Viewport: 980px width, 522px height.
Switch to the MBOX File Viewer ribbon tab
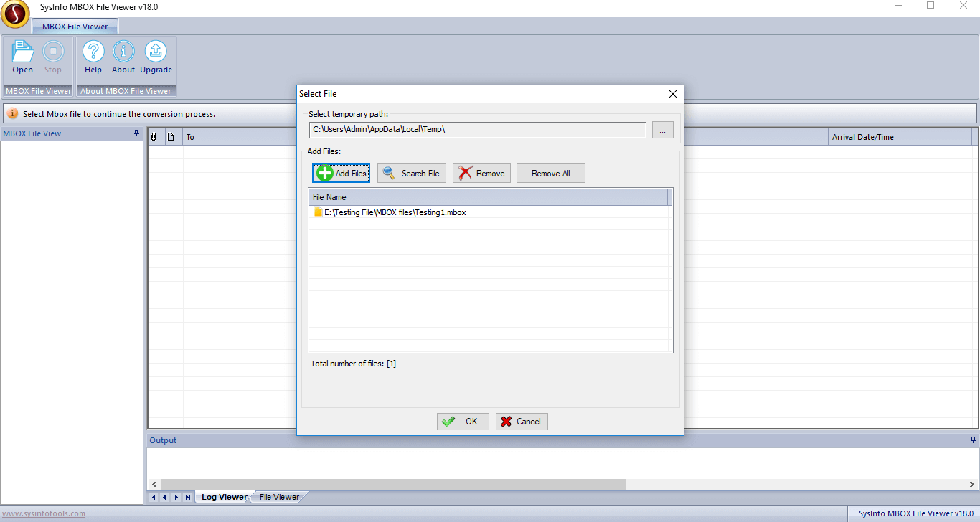[x=75, y=27]
